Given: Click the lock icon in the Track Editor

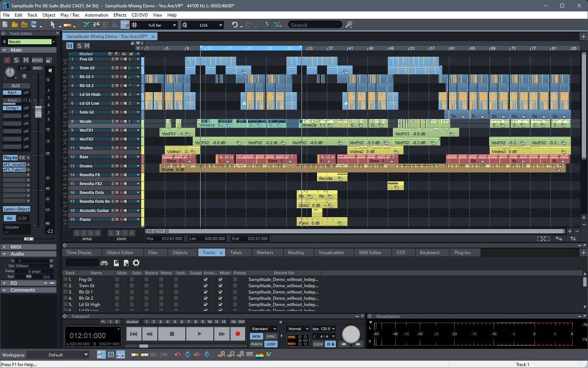Looking at the screenshot, I should (49, 60).
